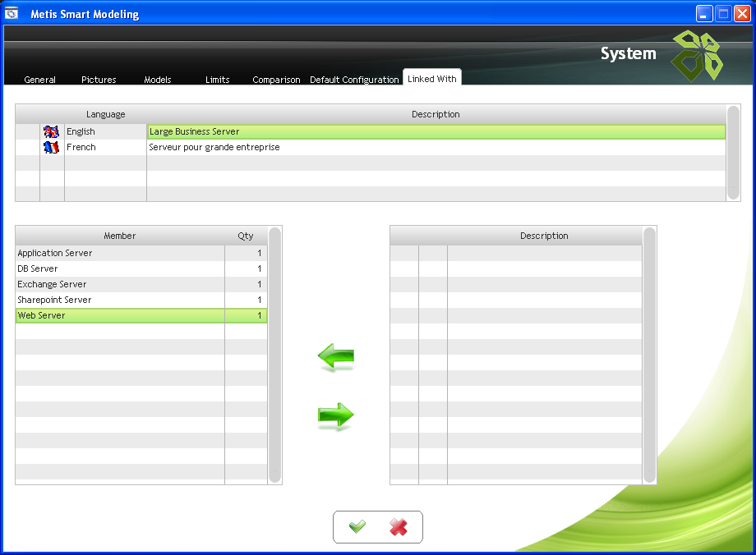Click the Qty value for Exchange Server
Image resolution: width=756 pixels, height=555 pixels.
[x=246, y=284]
